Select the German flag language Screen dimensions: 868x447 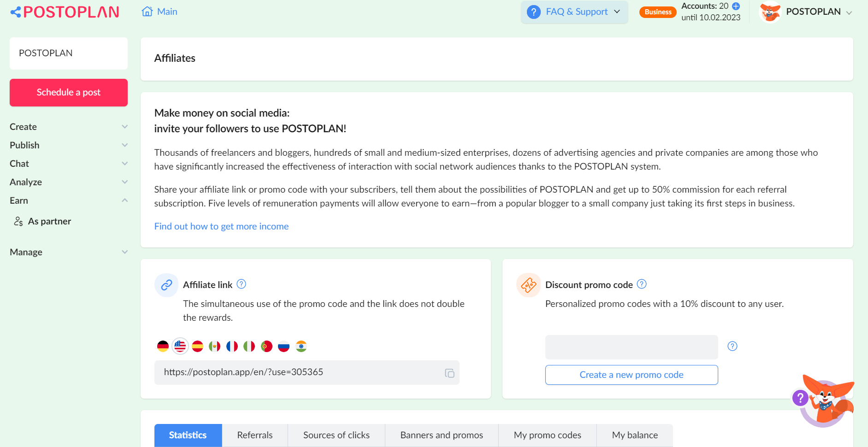(x=163, y=346)
